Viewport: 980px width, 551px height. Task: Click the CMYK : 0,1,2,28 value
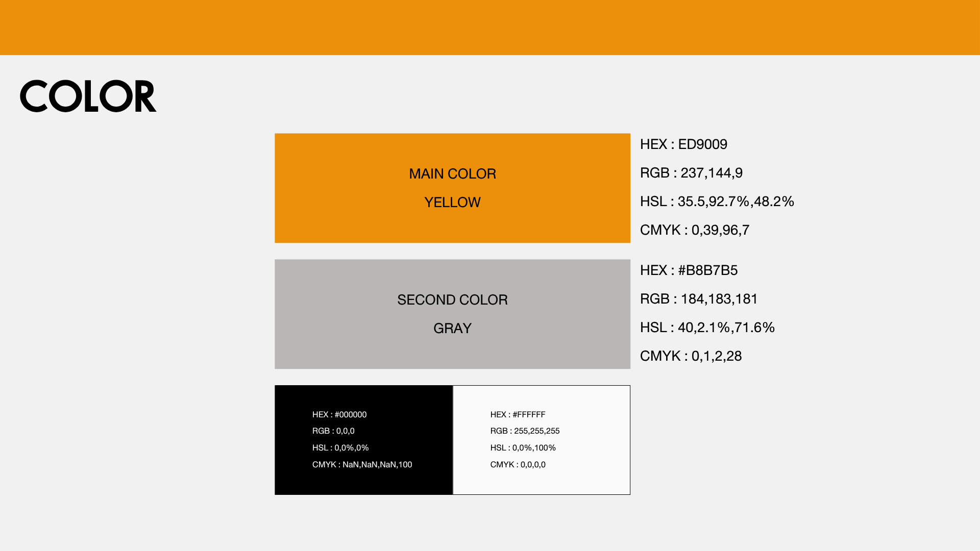tap(691, 356)
